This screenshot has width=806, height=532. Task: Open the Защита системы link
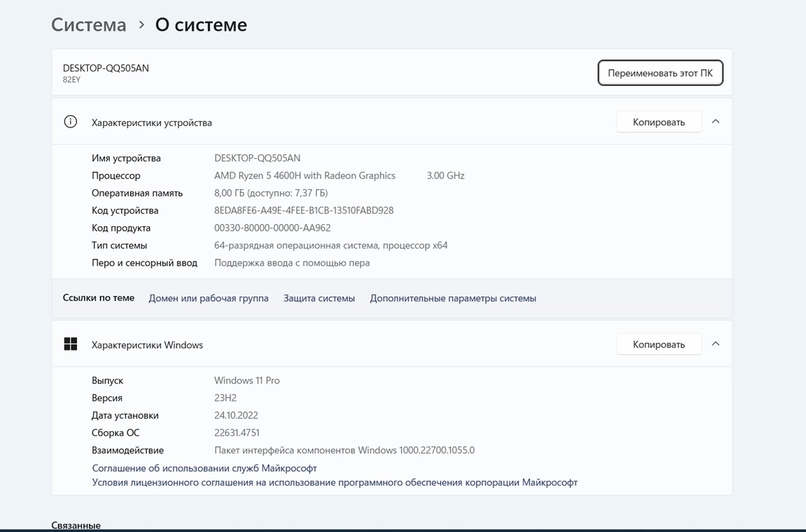319,298
